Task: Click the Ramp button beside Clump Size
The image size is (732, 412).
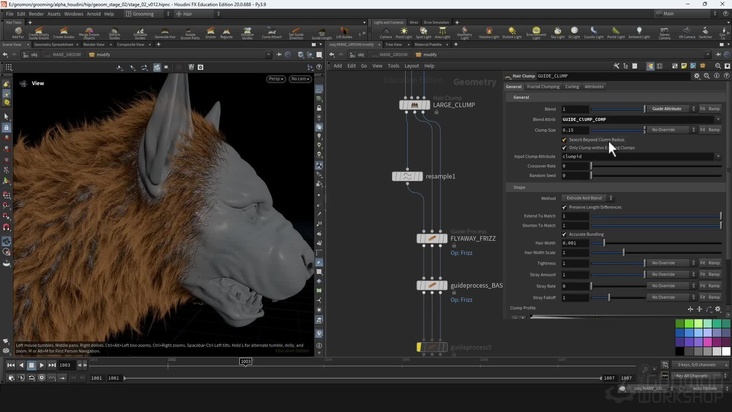Action: [715, 130]
